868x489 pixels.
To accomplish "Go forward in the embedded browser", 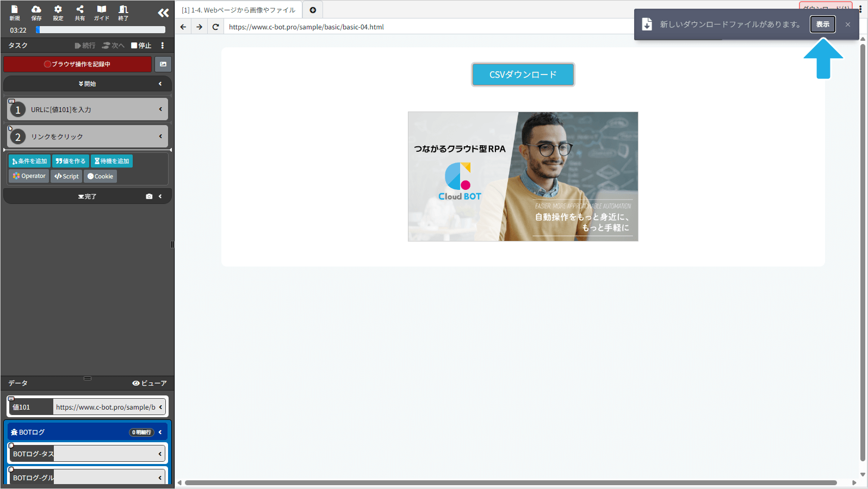I will click(x=200, y=27).
